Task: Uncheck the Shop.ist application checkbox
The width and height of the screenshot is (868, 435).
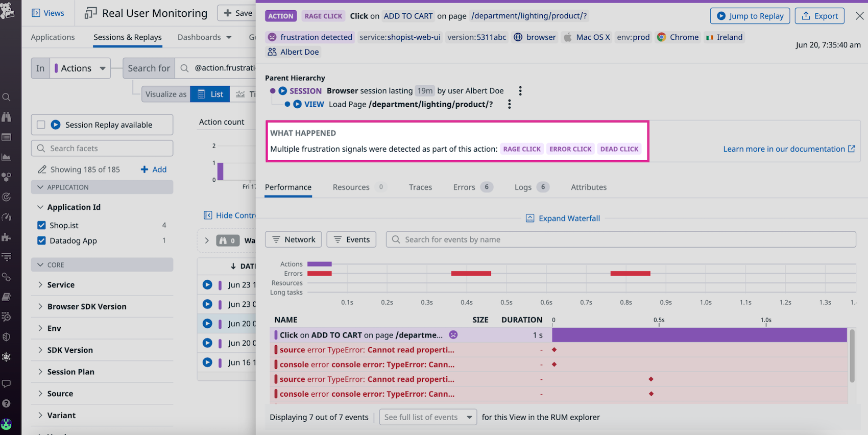Action: pos(42,225)
